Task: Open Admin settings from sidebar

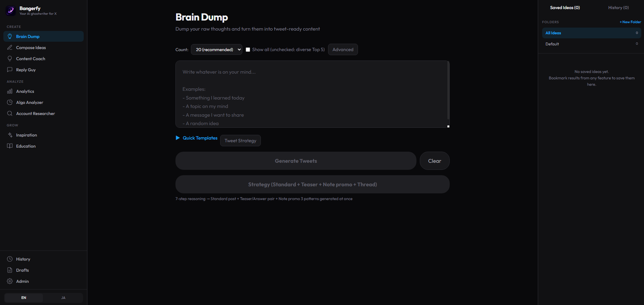Action: tap(22, 281)
